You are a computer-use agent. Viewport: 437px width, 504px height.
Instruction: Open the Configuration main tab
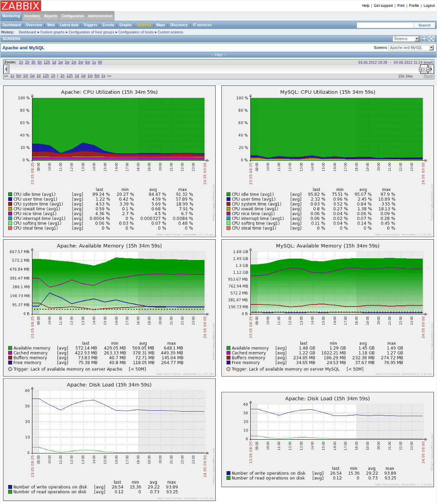(72, 16)
